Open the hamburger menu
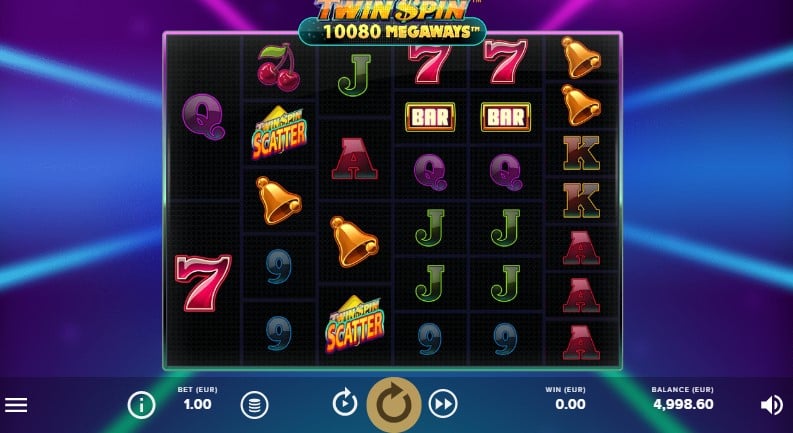Screen dimensions: 793x433 click(16, 405)
